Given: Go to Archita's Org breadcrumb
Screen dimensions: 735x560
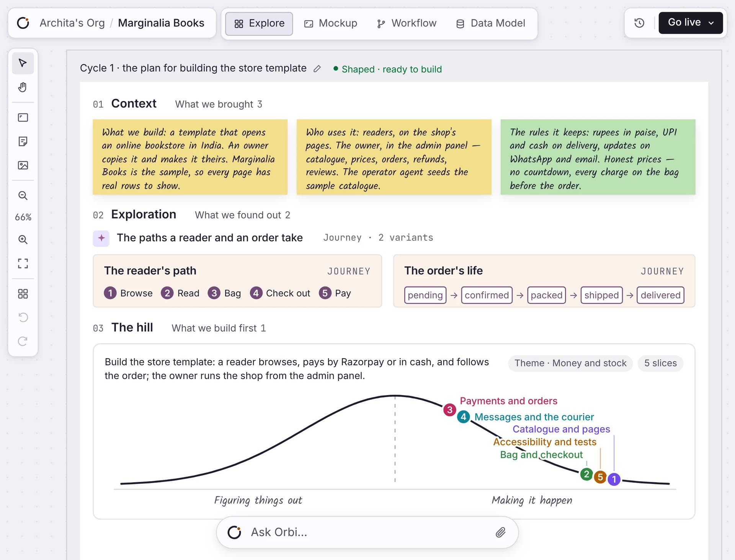Looking at the screenshot, I should coord(72,23).
